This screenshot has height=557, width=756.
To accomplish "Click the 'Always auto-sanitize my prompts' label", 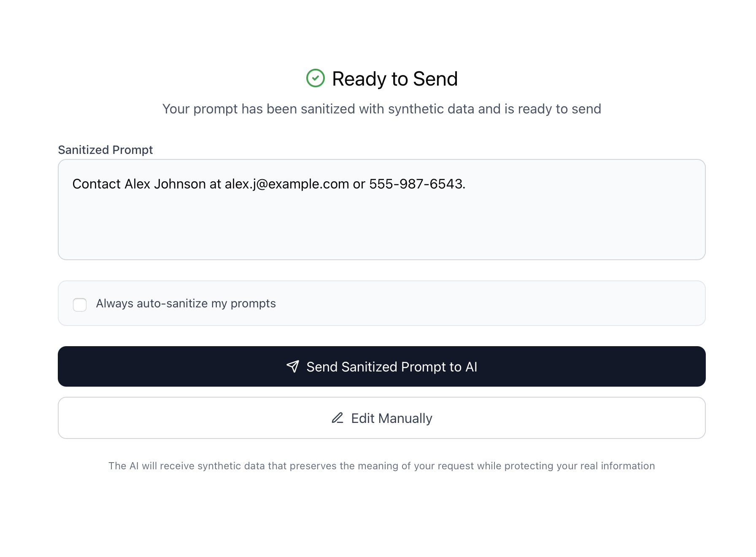I will pyautogui.click(x=186, y=304).
